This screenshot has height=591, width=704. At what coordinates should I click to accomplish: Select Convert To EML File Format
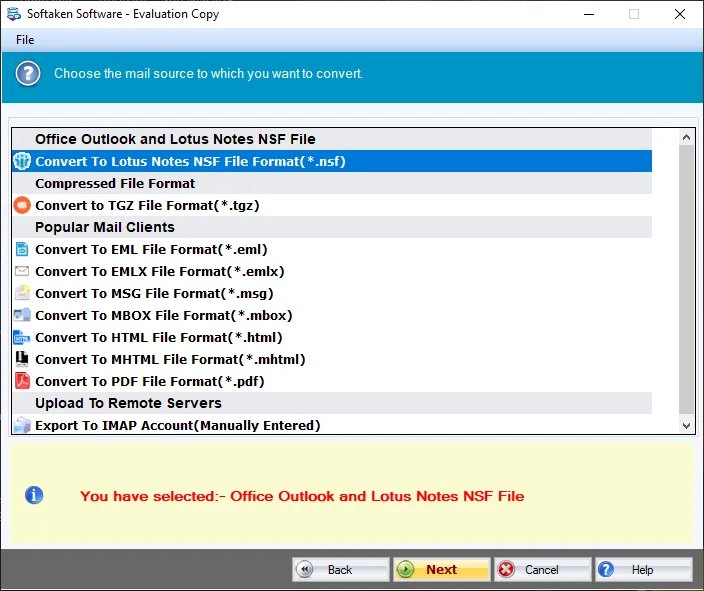point(332,249)
